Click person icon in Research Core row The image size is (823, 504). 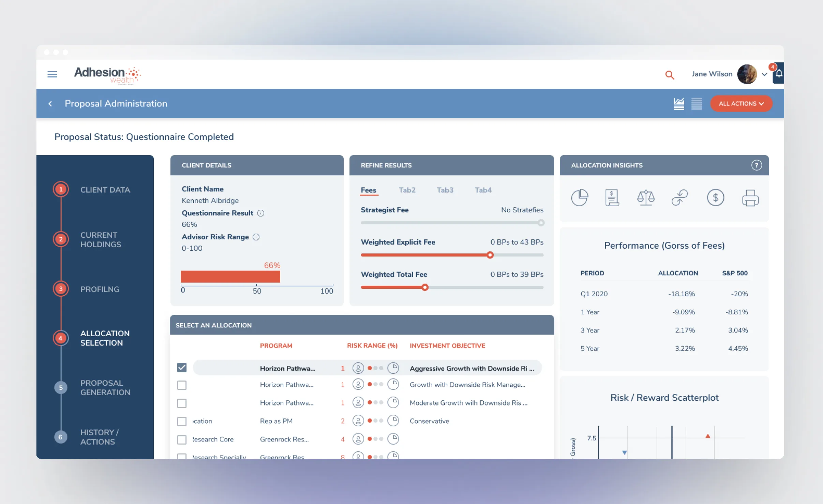(358, 439)
